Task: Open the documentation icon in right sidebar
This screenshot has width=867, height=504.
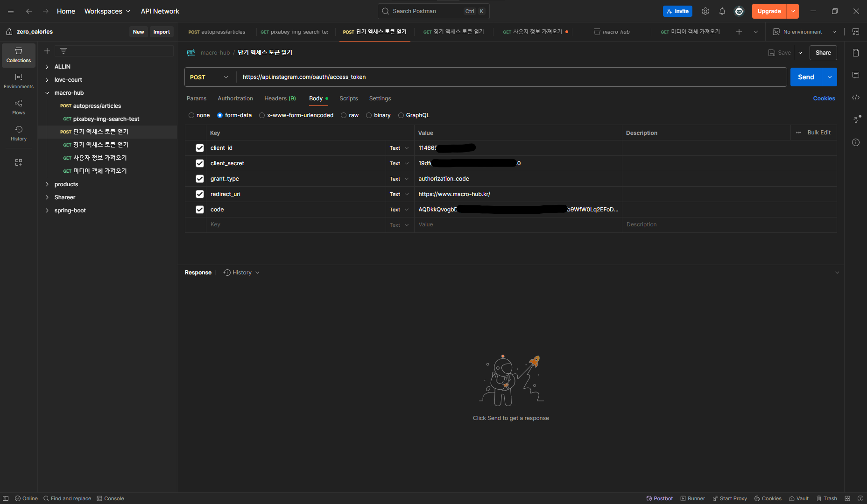Action: coord(856,53)
